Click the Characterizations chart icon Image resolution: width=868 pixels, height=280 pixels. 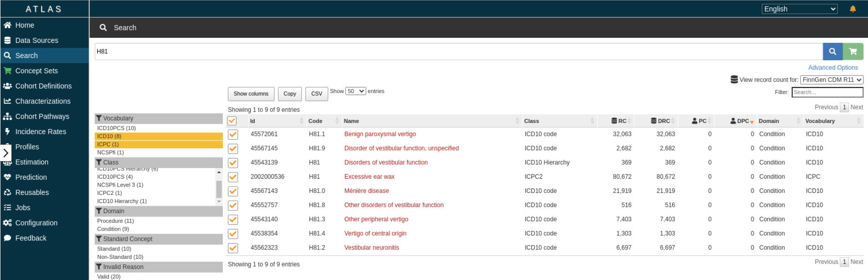pos(7,101)
